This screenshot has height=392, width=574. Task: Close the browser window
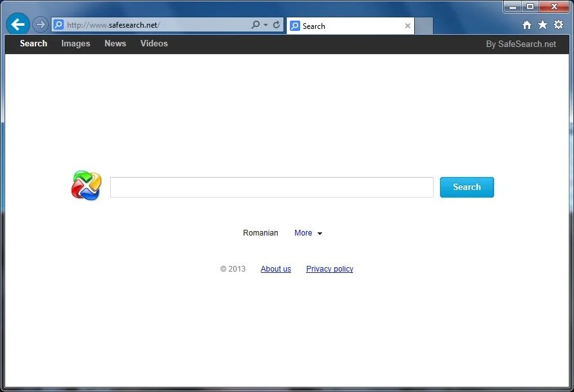click(x=554, y=6)
